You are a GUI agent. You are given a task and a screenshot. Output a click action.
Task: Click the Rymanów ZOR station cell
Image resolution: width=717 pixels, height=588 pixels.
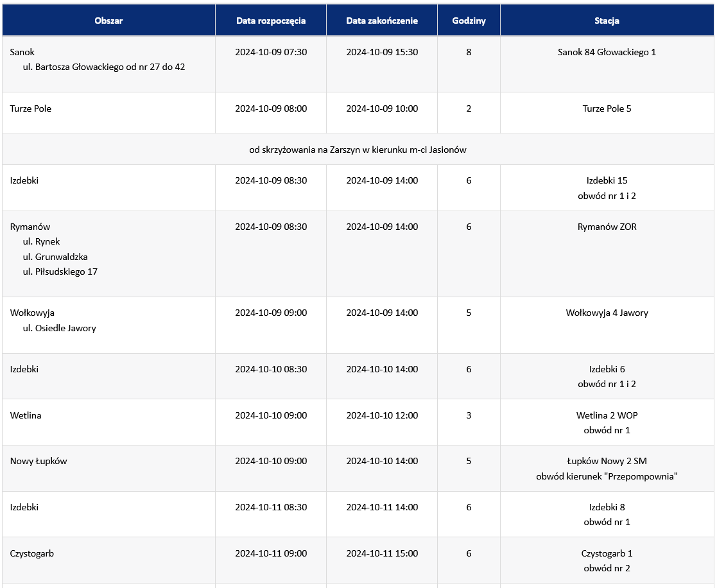point(607,254)
